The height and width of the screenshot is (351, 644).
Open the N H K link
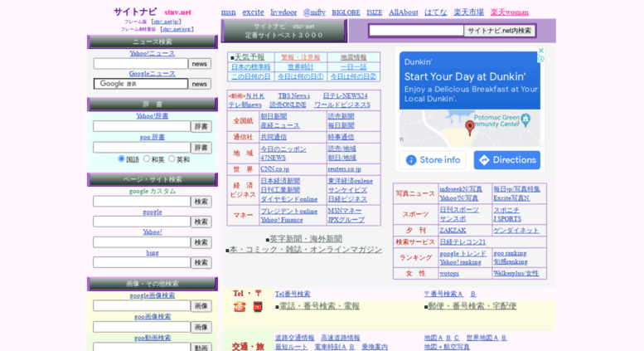[x=255, y=95]
